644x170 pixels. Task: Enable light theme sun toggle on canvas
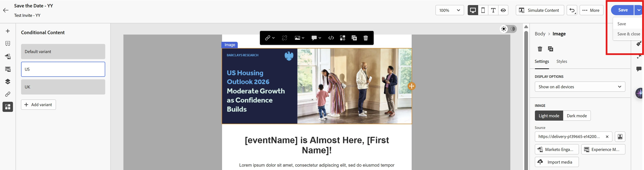(504, 29)
